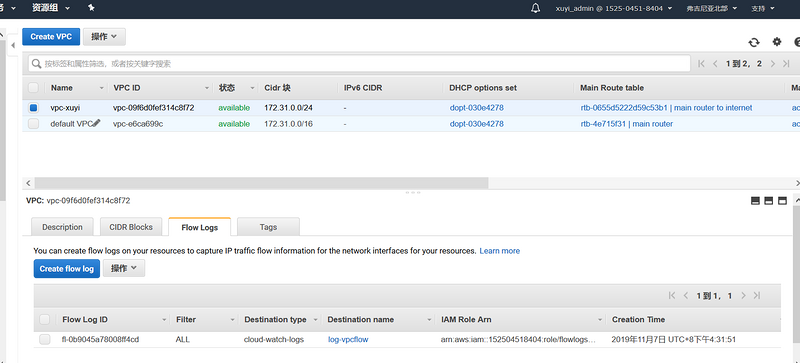Collapse side navigation with left arrow icon
The image size is (800, 363).
[x=13, y=45]
